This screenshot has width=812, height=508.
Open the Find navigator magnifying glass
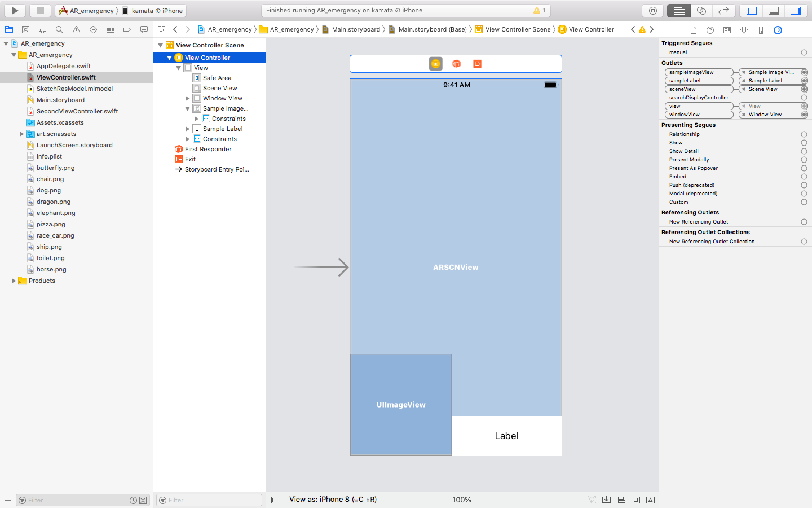tap(59, 29)
